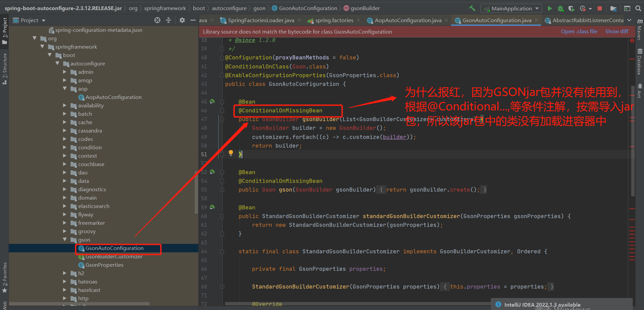Select spring-configuration-metadata.json in the tree
644x310 pixels.
point(99,30)
